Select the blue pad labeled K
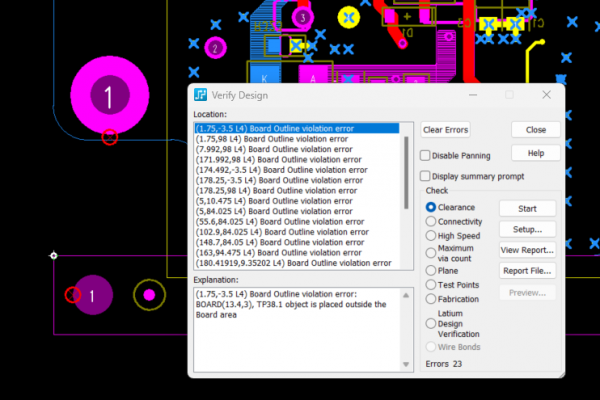 point(264,76)
